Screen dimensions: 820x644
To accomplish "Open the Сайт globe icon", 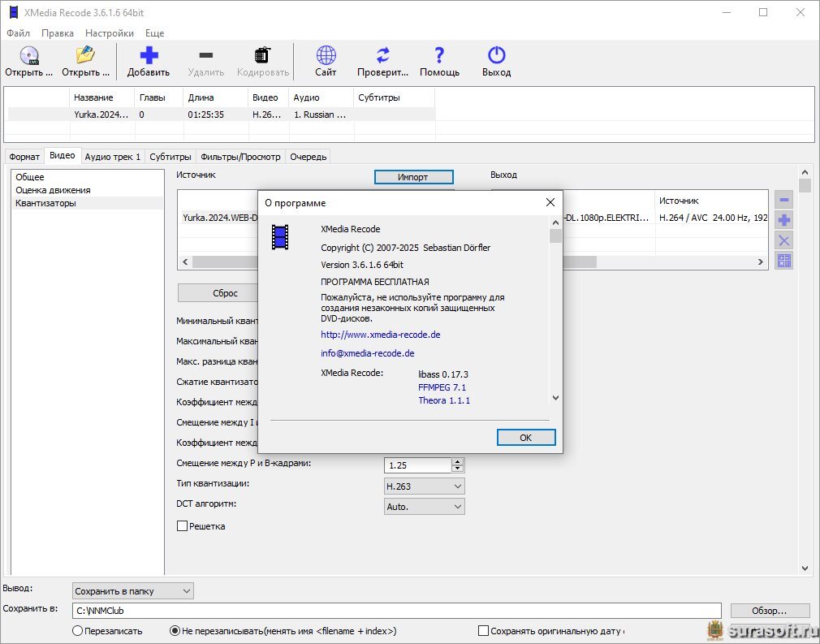I will [x=326, y=56].
